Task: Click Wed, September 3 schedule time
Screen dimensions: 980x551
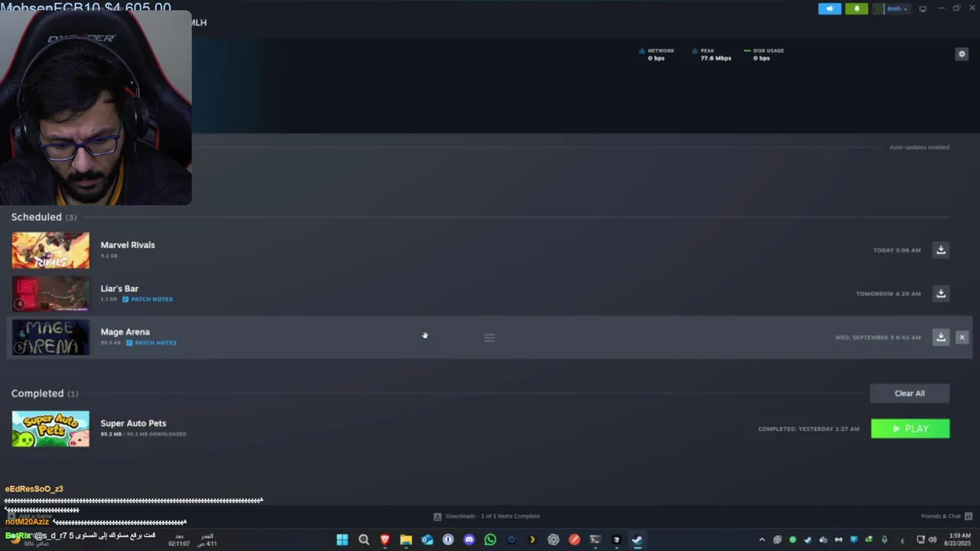Action: [878, 337]
